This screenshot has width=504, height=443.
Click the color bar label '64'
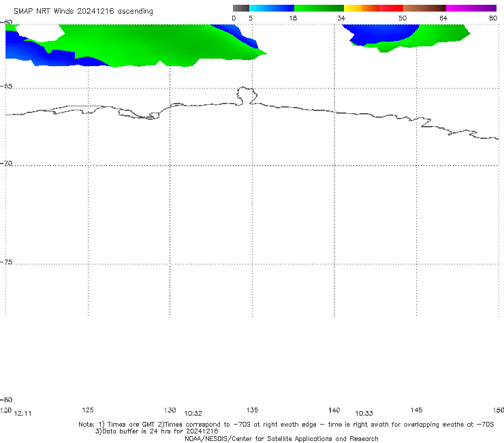[x=443, y=18]
